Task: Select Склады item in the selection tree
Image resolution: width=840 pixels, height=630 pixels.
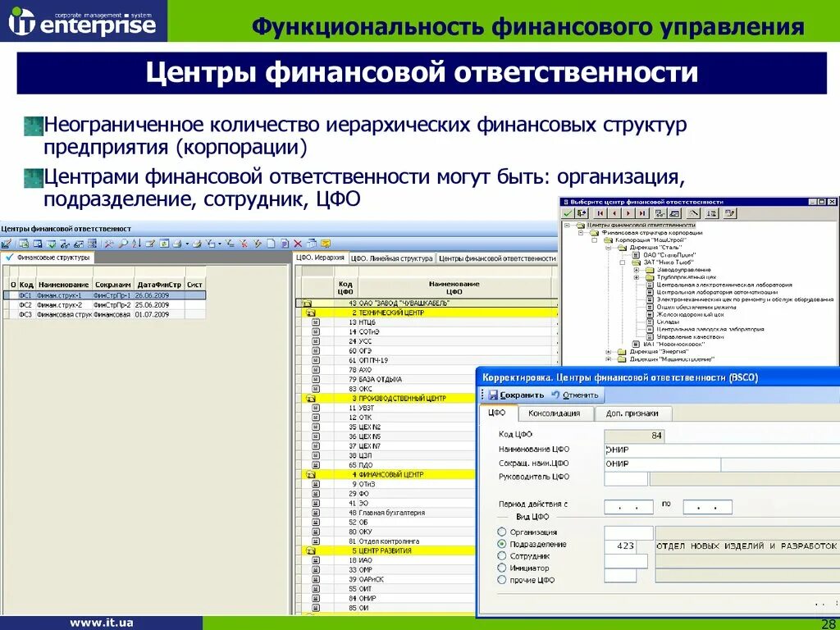Action: tap(668, 322)
